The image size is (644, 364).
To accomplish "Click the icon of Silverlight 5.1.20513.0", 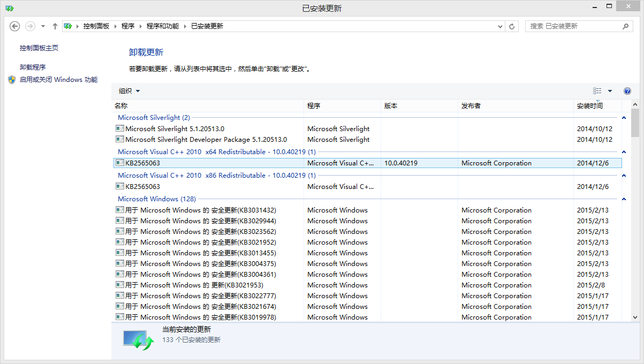I will (120, 128).
